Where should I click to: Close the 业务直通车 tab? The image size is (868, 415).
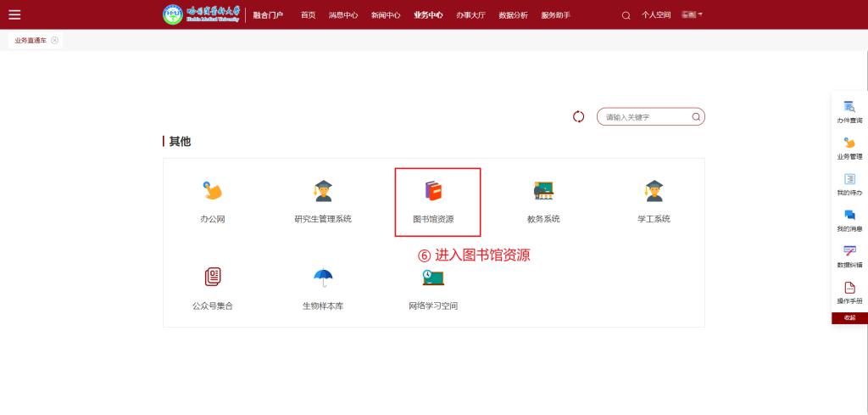pyautogui.click(x=55, y=40)
